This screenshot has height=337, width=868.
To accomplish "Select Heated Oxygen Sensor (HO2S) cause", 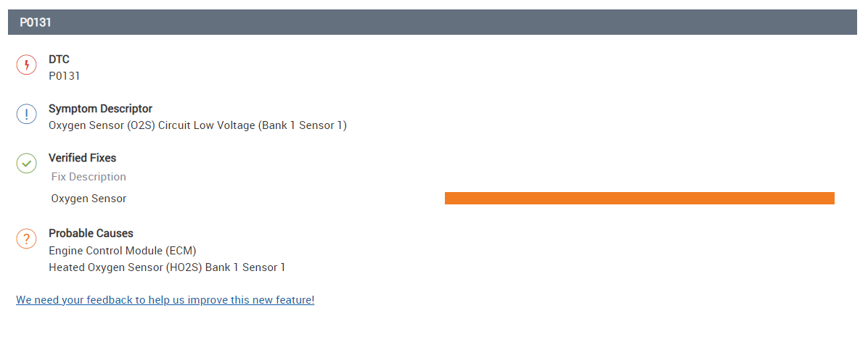I will coord(167,267).
